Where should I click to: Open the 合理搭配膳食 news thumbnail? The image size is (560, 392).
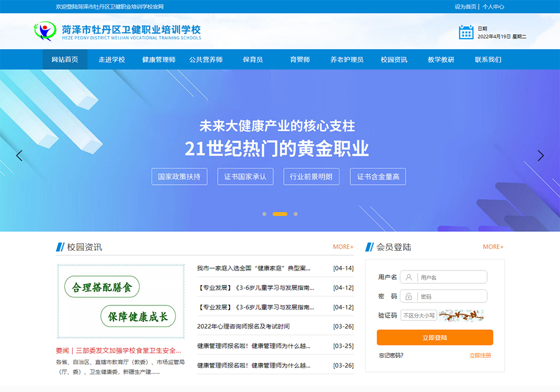[x=121, y=301]
